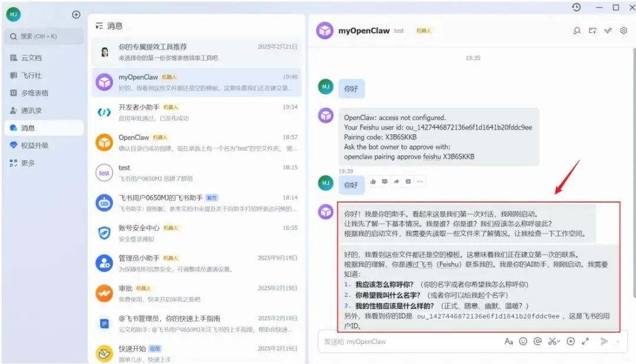Open the more options dots on 你好 message
The width and height of the screenshot is (636, 364).
420,181
